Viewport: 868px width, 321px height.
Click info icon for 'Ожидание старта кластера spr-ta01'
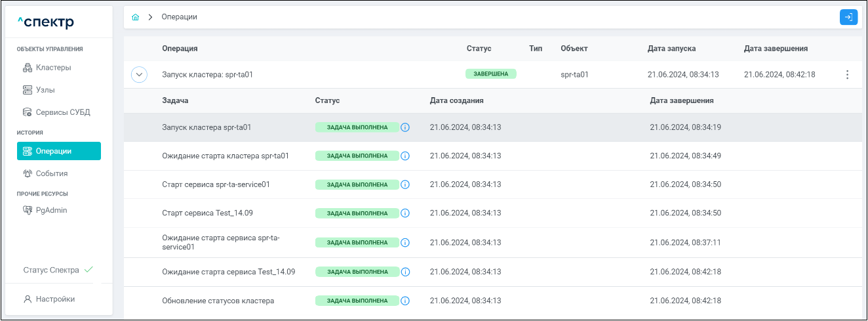click(x=405, y=156)
